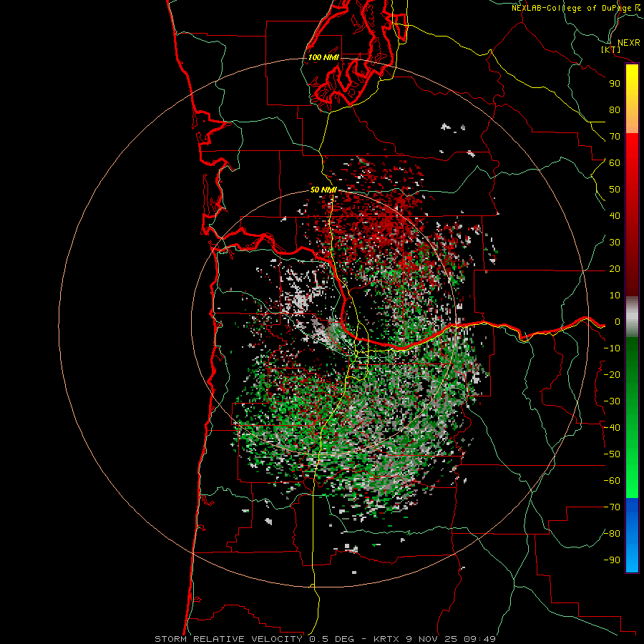This screenshot has width=644, height=644.
Task: Select the 10 value on velocity scale
Action: click(615, 296)
